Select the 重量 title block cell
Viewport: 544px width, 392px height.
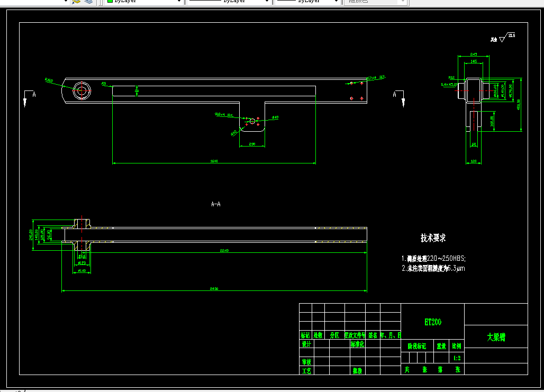pos(441,346)
